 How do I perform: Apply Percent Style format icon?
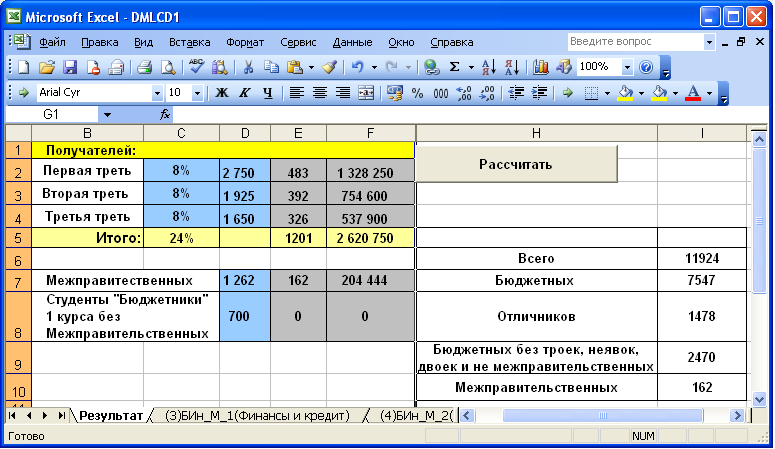[x=416, y=93]
